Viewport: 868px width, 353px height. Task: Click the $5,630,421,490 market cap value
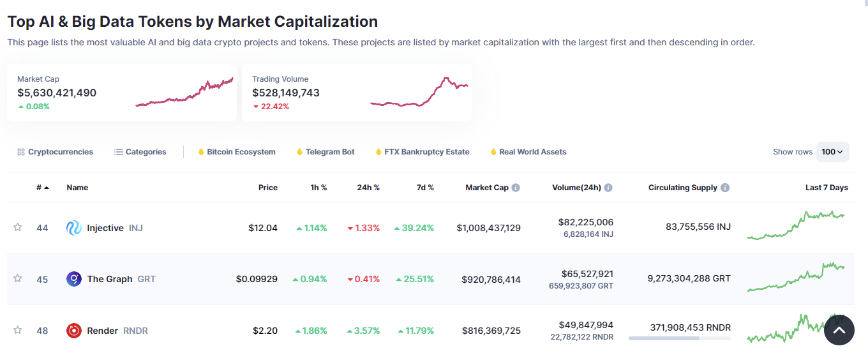pos(57,93)
